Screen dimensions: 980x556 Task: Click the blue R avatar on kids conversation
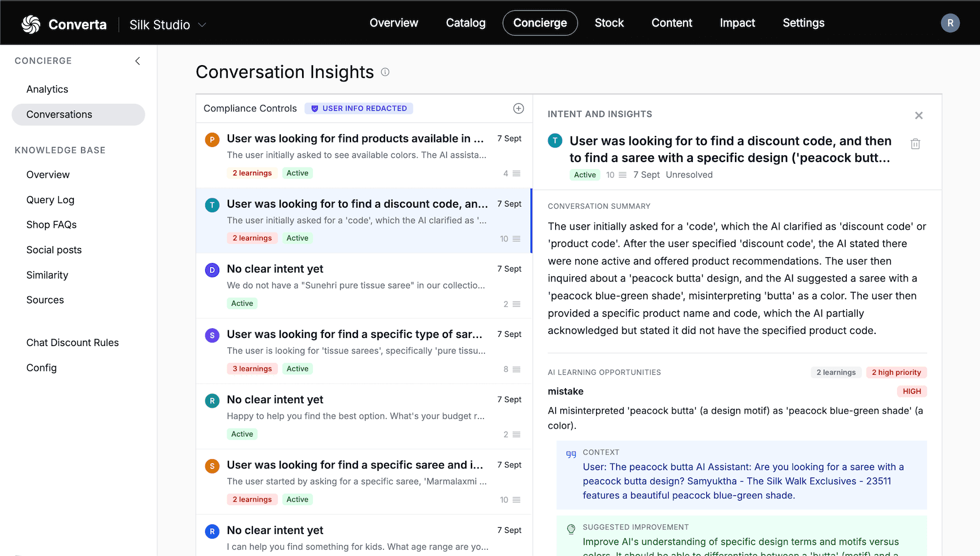point(212,531)
